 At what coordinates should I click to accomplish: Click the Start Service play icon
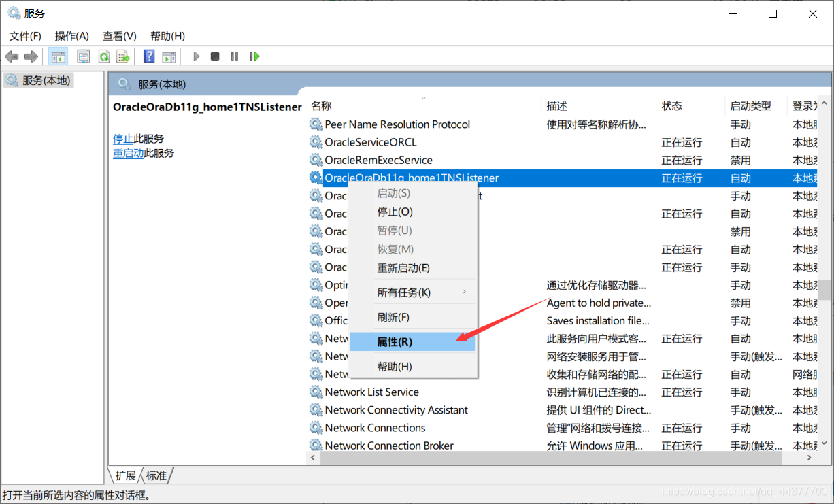tap(196, 56)
